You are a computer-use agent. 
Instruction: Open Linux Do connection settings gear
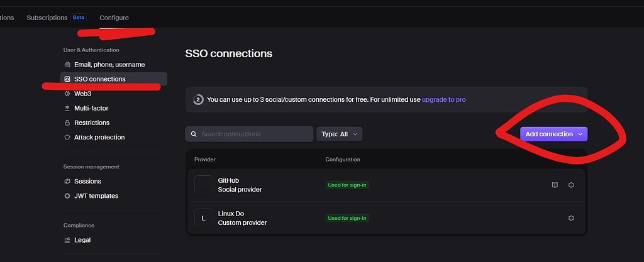pos(571,218)
